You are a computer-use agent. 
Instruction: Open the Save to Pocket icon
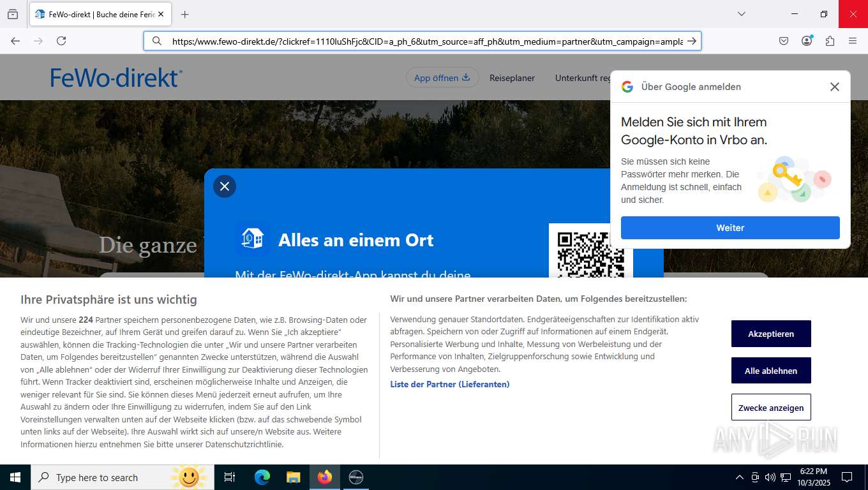[784, 41]
